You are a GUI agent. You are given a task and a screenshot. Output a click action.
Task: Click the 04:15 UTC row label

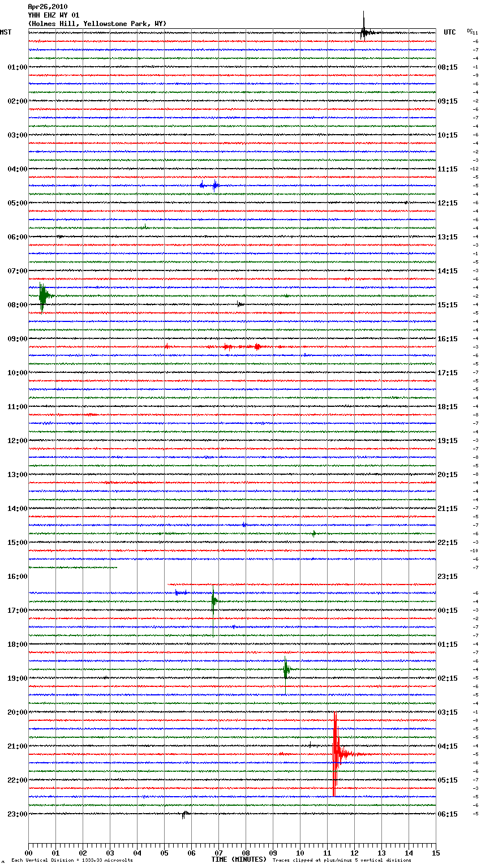coord(448,746)
